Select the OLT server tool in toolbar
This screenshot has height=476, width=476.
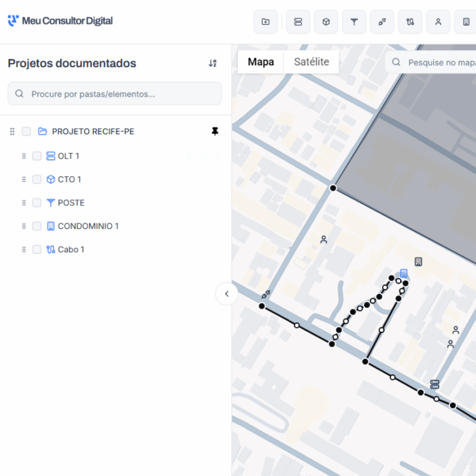tap(298, 22)
